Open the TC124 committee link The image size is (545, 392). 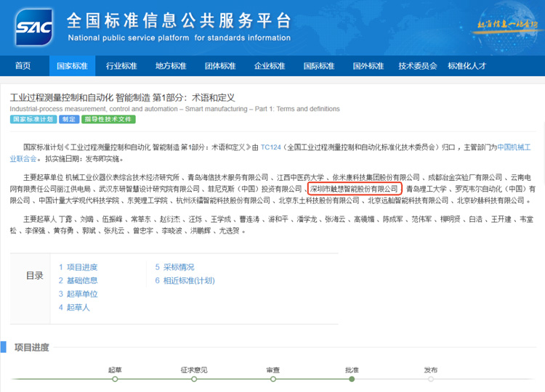coord(270,147)
